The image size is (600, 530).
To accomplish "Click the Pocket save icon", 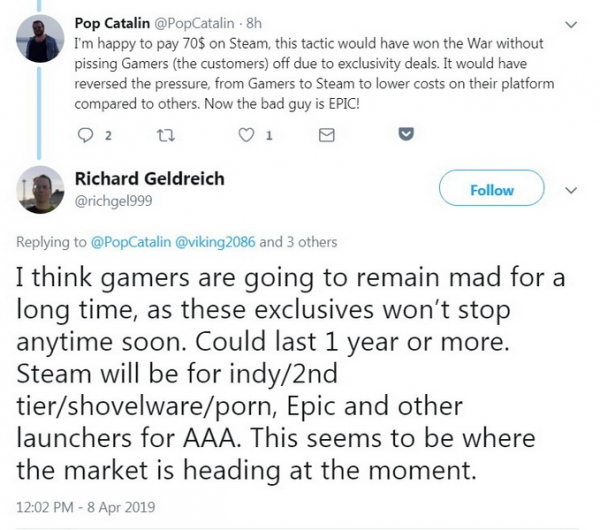I will [x=406, y=133].
